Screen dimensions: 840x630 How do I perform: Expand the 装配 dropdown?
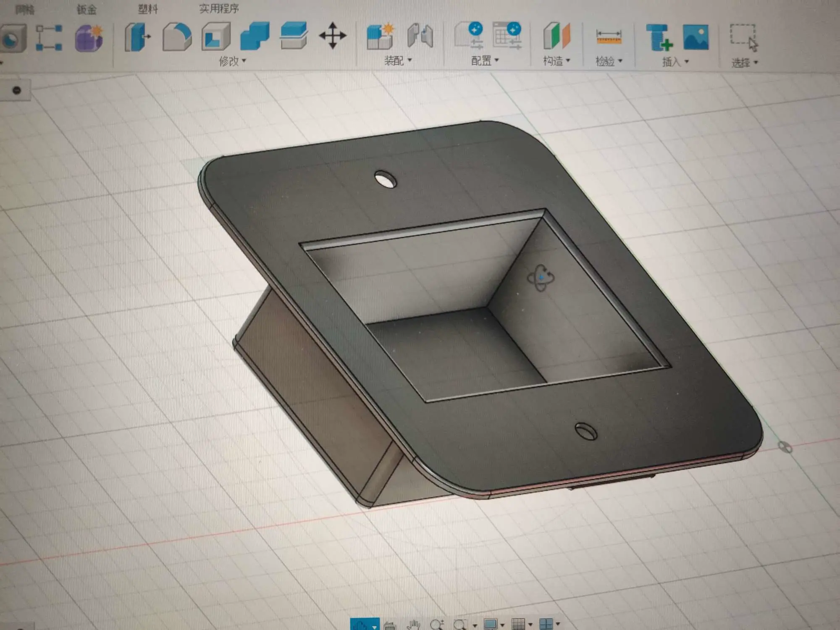(398, 60)
